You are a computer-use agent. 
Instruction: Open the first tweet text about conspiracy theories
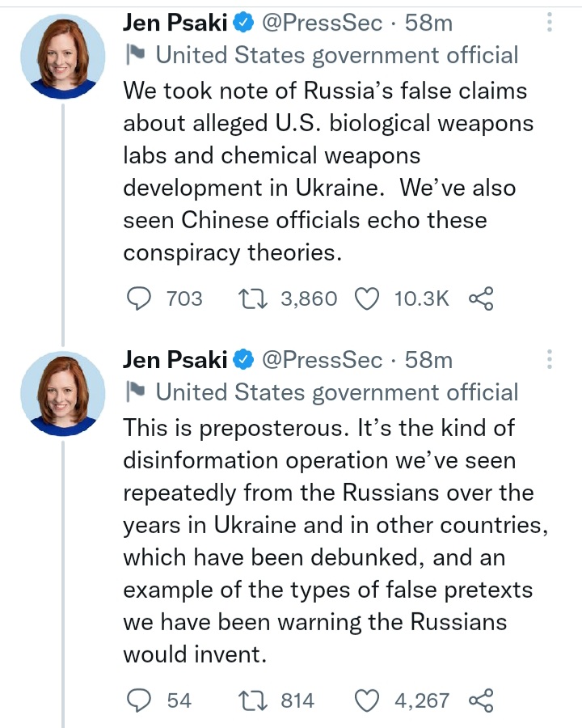[x=328, y=171]
